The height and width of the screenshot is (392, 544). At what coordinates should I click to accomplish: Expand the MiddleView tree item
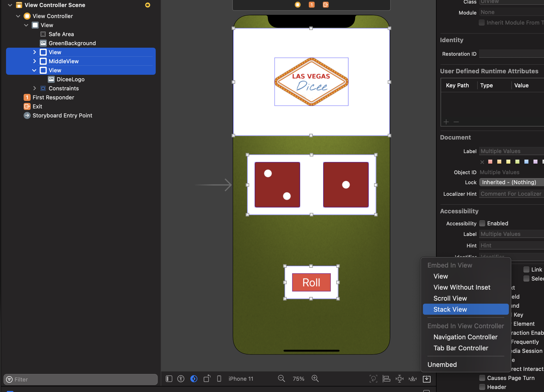click(x=34, y=61)
